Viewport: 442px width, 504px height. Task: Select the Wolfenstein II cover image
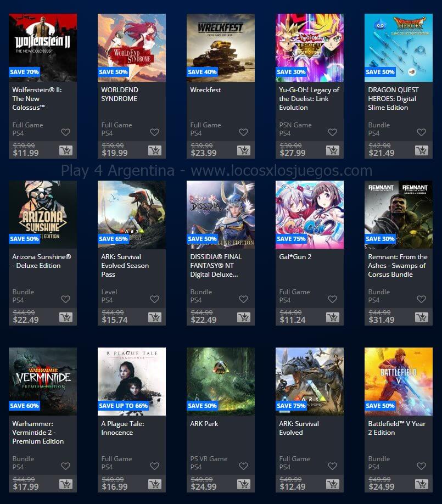(x=43, y=48)
